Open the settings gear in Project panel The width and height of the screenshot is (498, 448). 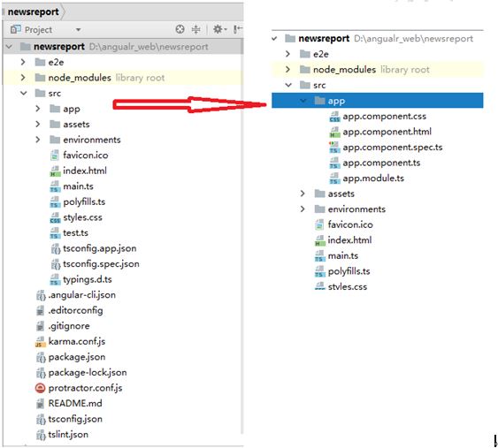pyautogui.click(x=219, y=29)
